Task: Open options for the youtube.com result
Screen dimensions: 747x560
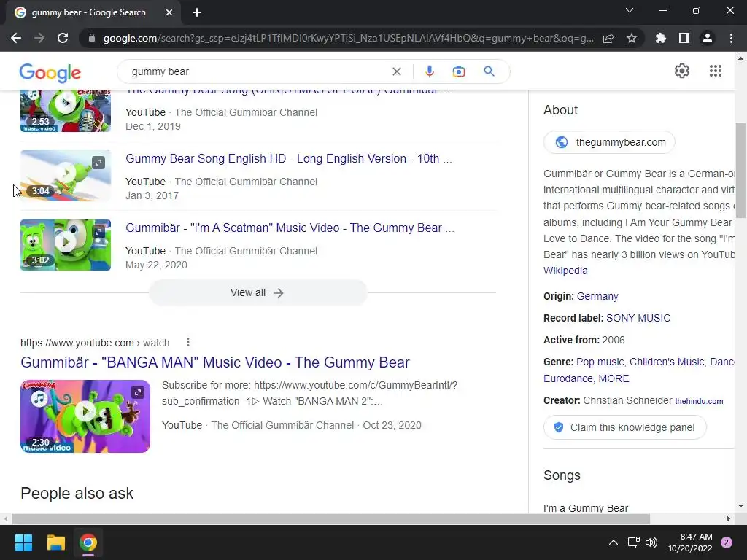Action: 188,343
